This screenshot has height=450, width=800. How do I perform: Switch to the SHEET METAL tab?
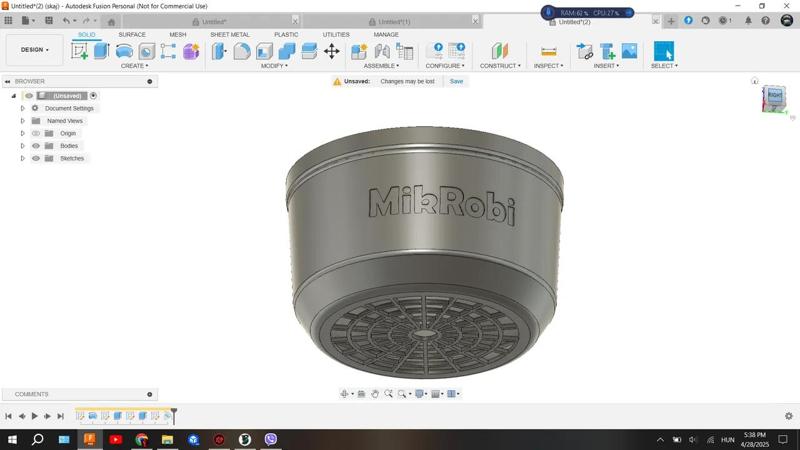230,34
